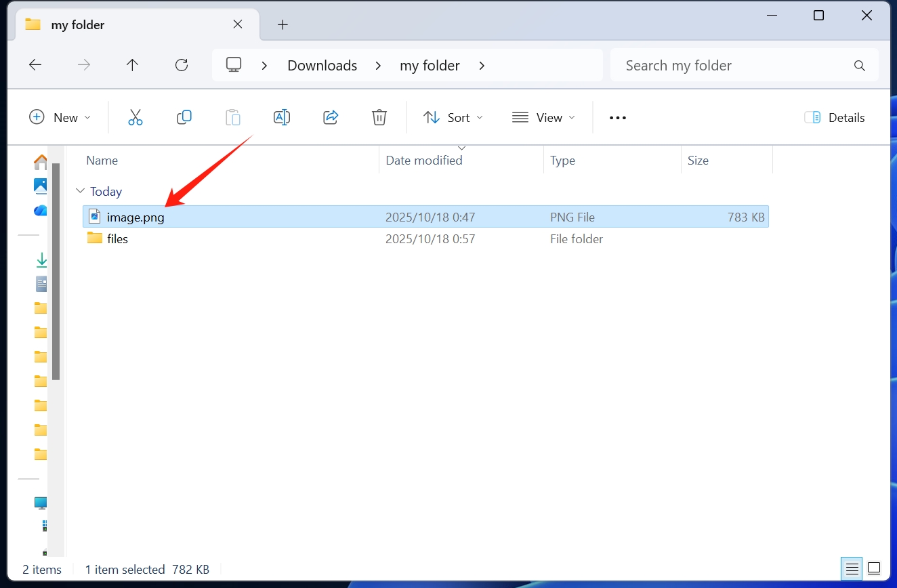
Task: Switch to large thumbnails view in status bar
Action: click(x=874, y=568)
